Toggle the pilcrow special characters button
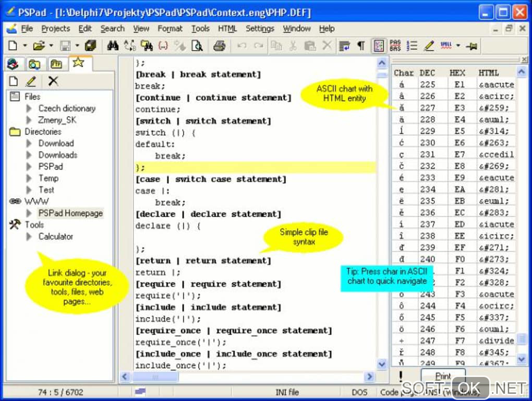This screenshot has height=401, width=532. click(x=360, y=46)
